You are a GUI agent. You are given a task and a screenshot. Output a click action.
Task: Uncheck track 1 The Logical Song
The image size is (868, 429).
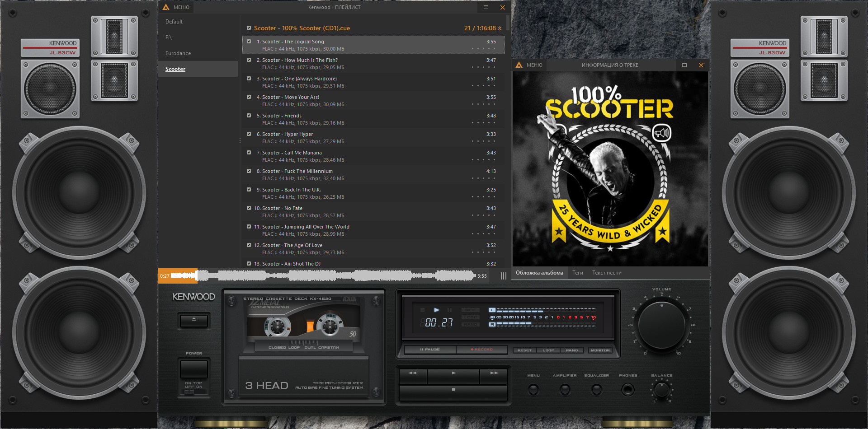click(249, 41)
